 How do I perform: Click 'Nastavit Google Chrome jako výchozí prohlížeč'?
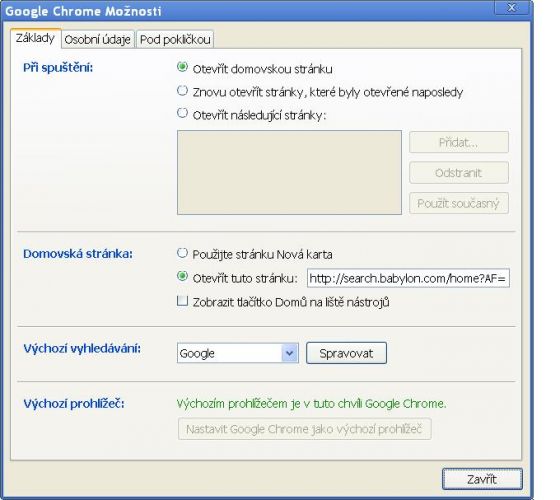pos(305,429)
